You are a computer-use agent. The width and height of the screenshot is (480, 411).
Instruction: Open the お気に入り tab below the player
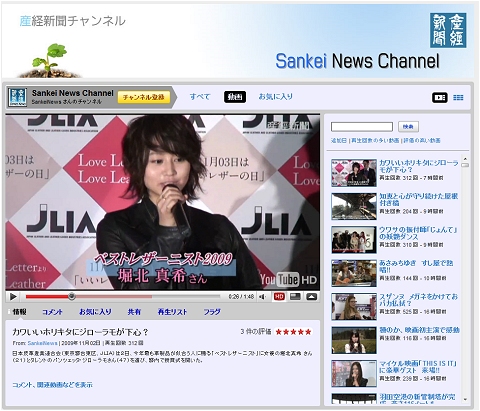pos(95,312)
